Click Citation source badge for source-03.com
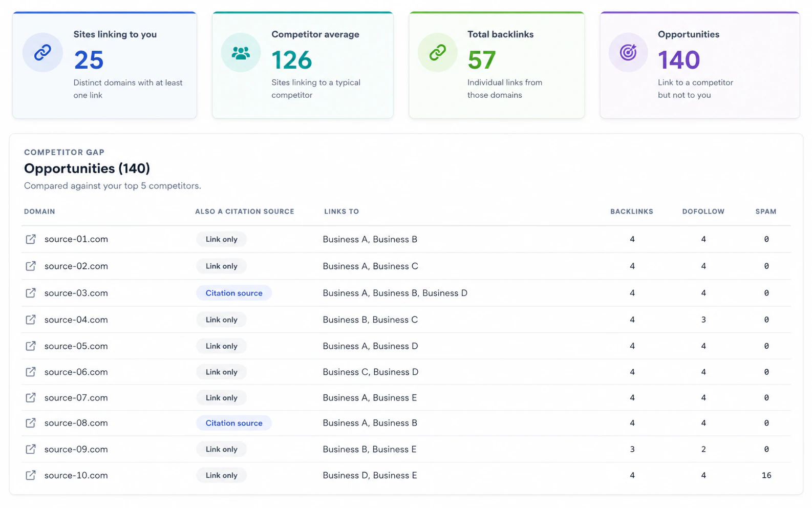The image size is (812, 508). click(x=234, y=293)
